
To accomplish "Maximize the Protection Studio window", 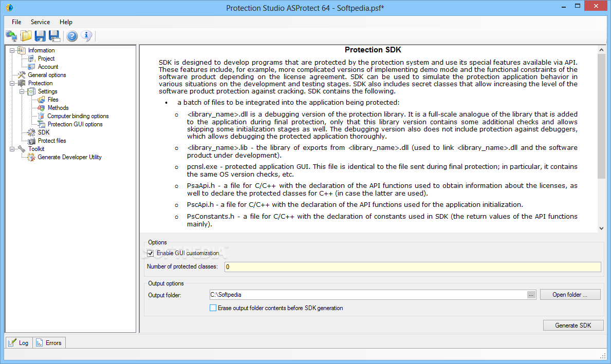I will tap(578, 6).
